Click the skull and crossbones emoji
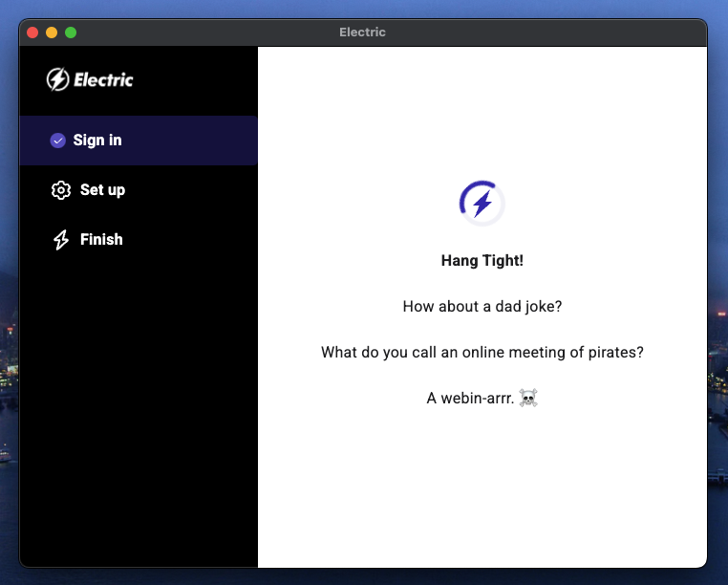Screen dimensions: 728x585 [528, 398]
